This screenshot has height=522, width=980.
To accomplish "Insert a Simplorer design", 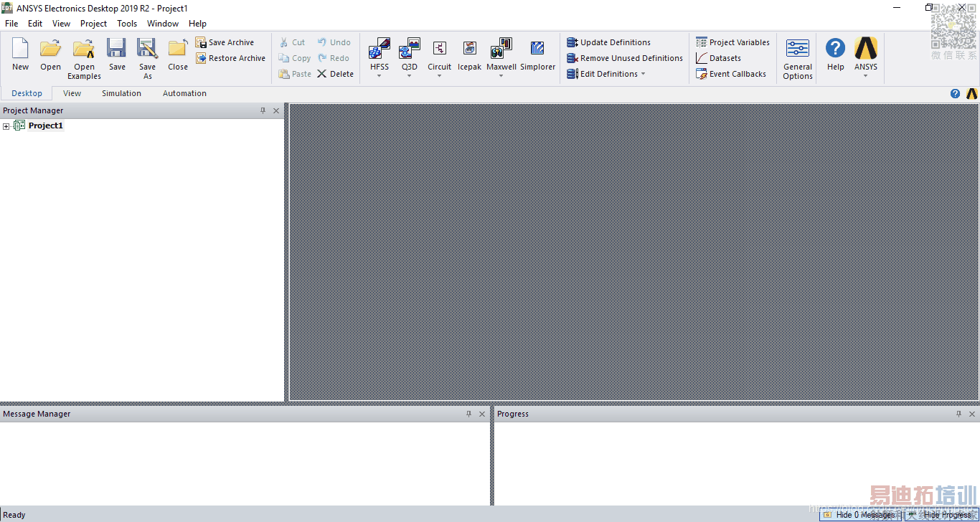I will 537,55.
